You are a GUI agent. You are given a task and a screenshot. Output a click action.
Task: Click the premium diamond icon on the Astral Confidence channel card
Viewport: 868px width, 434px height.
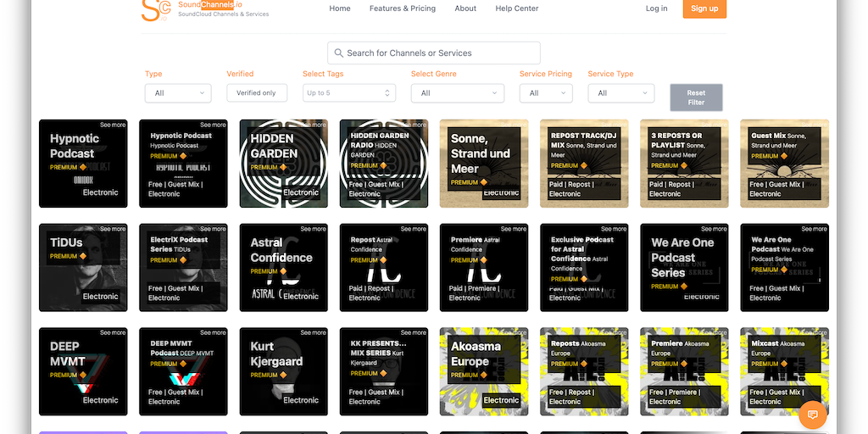click(283, 271)
